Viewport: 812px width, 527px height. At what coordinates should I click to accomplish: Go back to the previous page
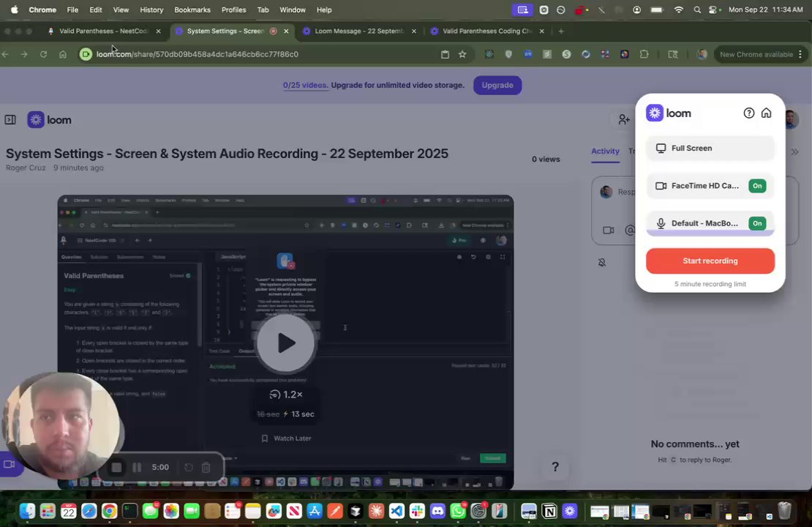pyautogui.click(x=6, y=54)
